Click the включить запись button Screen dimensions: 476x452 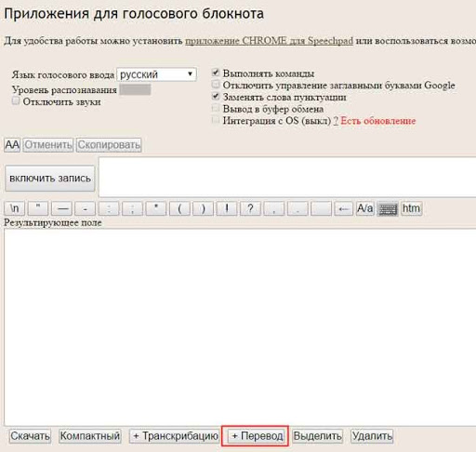coord(50,179)
